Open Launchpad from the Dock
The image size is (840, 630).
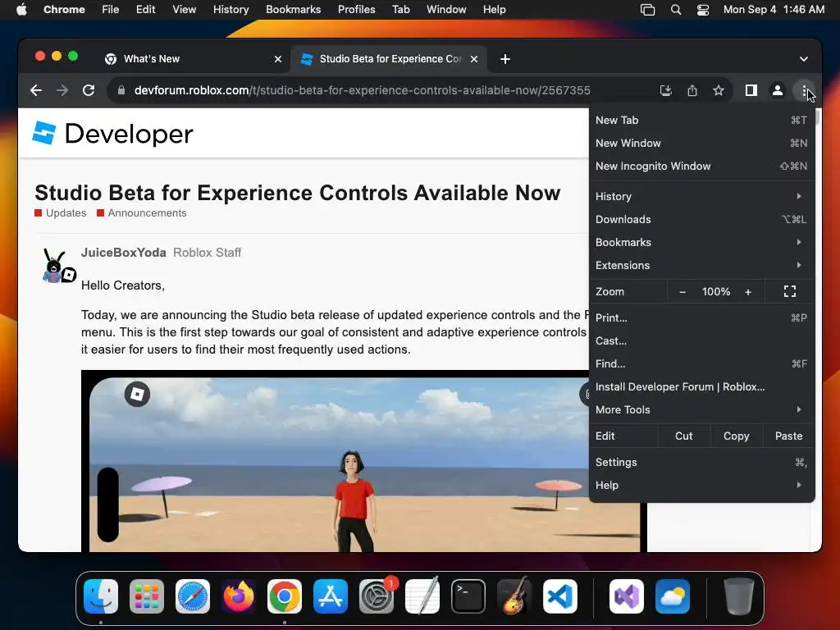(147, 596)
